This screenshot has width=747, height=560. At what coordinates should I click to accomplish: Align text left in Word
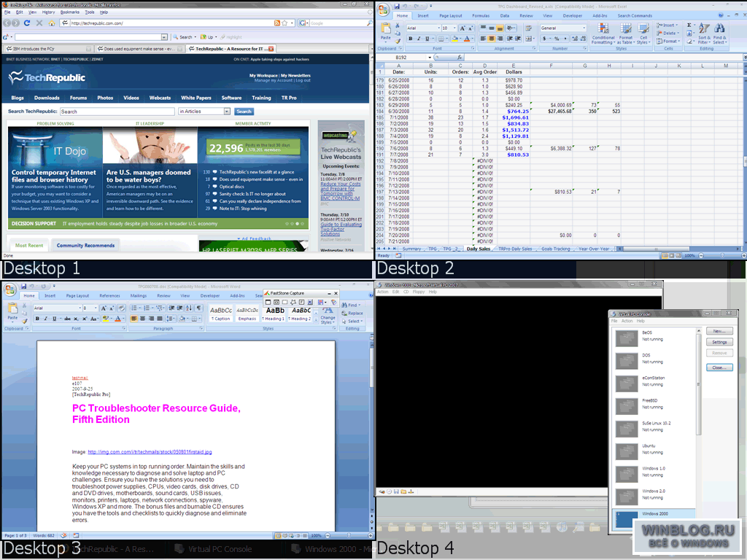(x=134, y=319)
